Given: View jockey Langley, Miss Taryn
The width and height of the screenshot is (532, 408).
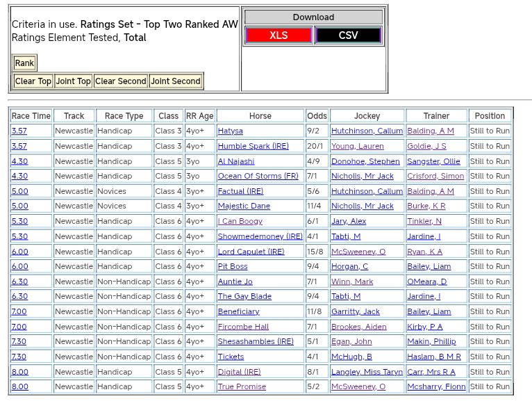Looking at the screenshot, I should tap(367, 372).
